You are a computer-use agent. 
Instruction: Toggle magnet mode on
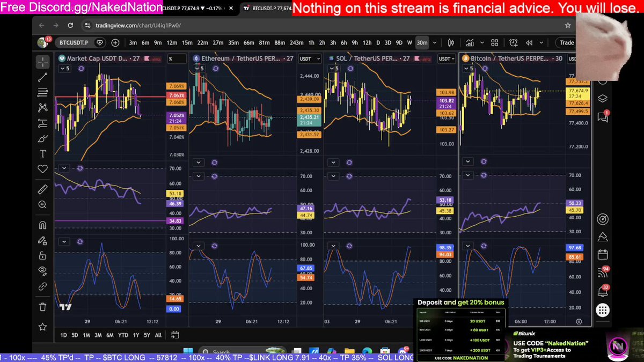(x=42, y=225)
